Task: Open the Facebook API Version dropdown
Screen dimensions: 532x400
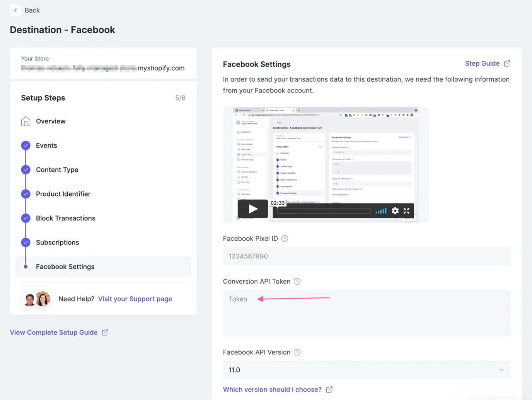Action: click(x=367, y=370)
